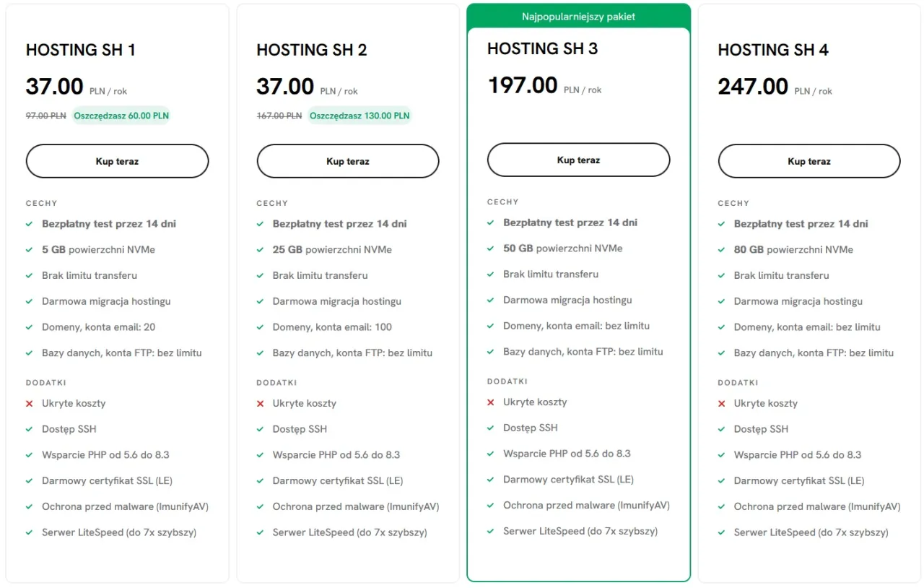This screenshot has width=924, height=588.
Task: Click the crossed-out 97.00 PLN price
Action: (x=46, y=115)
